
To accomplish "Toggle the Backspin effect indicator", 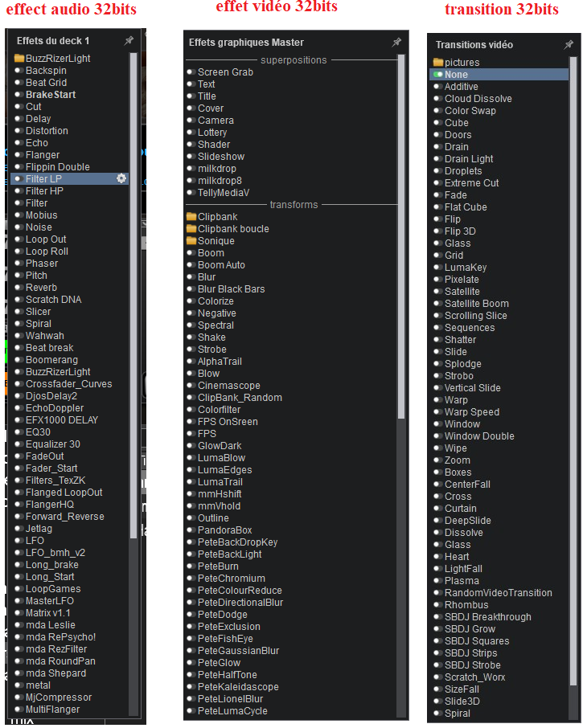I will (x=19, y=70).
